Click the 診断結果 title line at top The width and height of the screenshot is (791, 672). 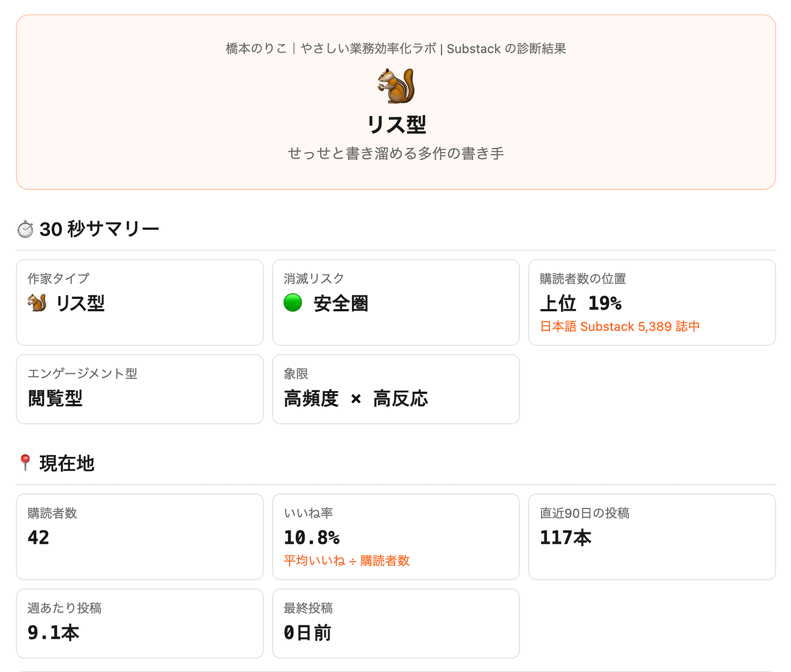coord(396,48)
